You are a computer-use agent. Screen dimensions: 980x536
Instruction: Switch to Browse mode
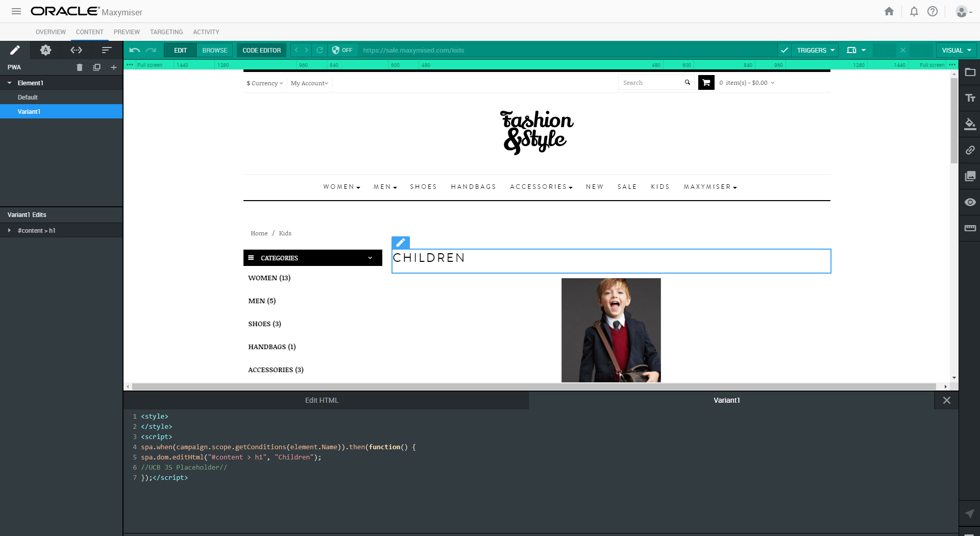click(x=215, y=50)
